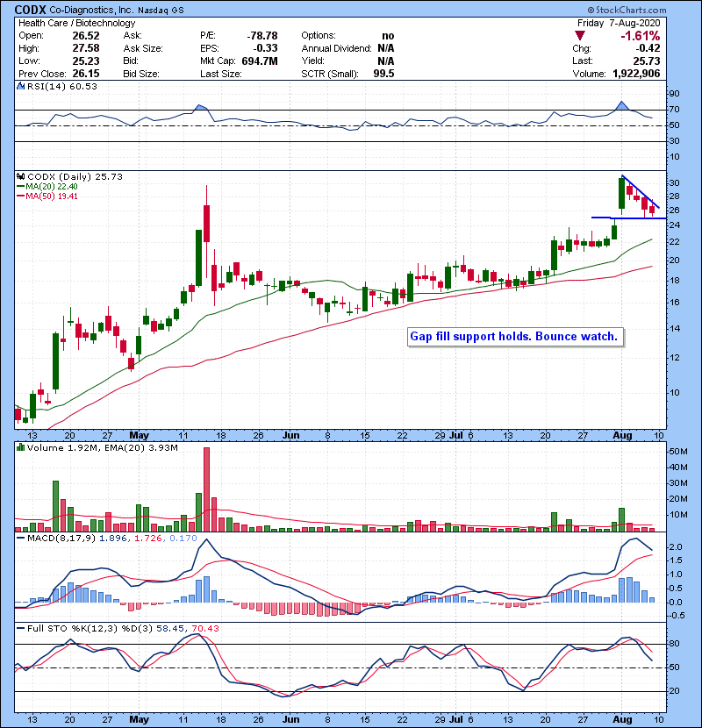Click the Annual Dividend label
The width and height of the screenshot is (702, 728).
(336, 48)
